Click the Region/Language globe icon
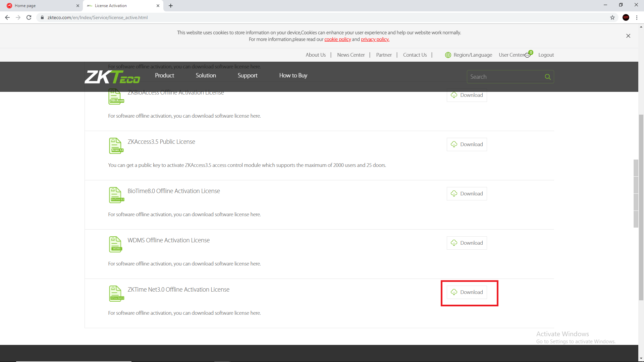The width and height of the screenshot is (644, 362). click(x=448, y=55)
